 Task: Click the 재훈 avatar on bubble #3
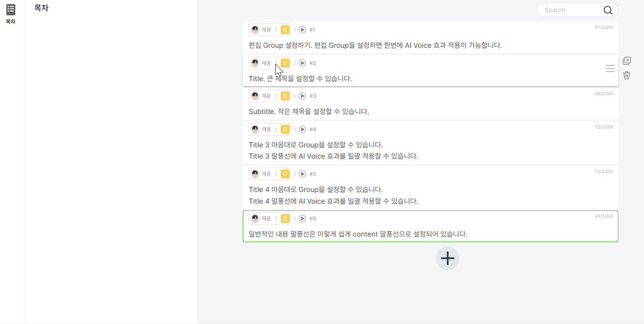point(255,96)
